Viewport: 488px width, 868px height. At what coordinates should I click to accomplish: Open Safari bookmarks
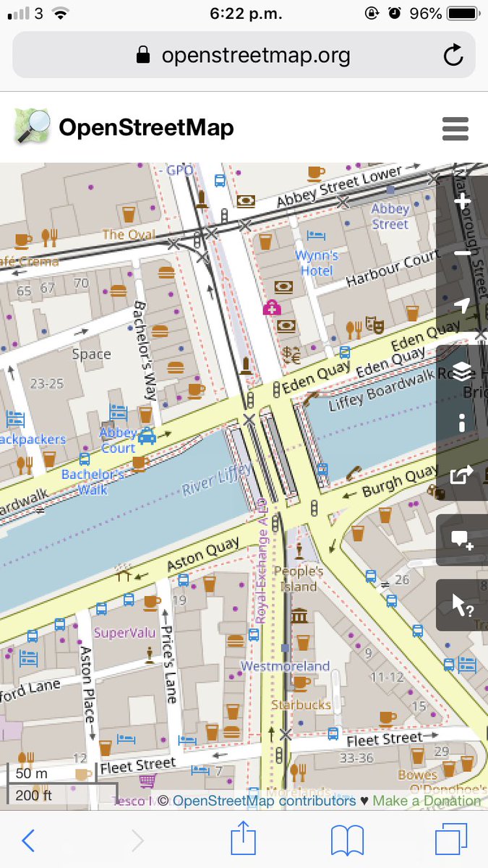pos(347,841)
